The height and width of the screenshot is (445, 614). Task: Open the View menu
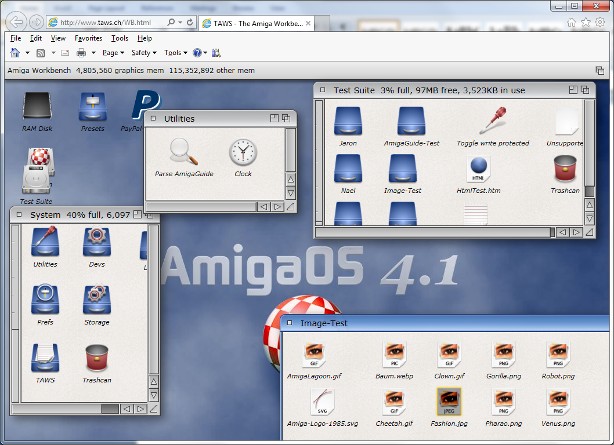point(59,38)
